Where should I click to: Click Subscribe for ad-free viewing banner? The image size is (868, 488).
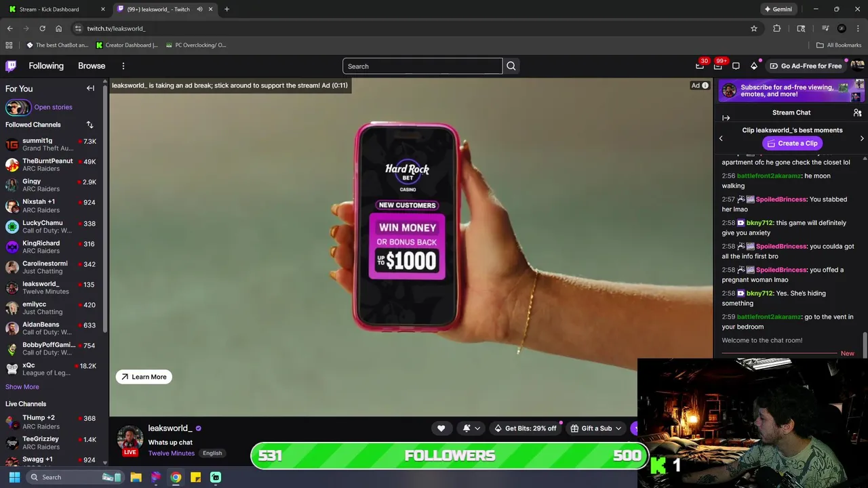pyautogui.click(x=791, y=91)
